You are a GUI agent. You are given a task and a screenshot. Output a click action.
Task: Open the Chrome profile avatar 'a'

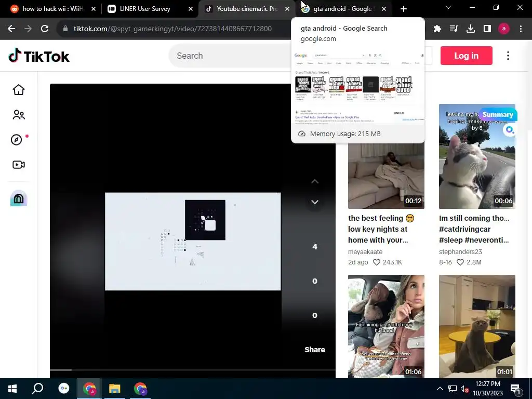tap(504, 29)
